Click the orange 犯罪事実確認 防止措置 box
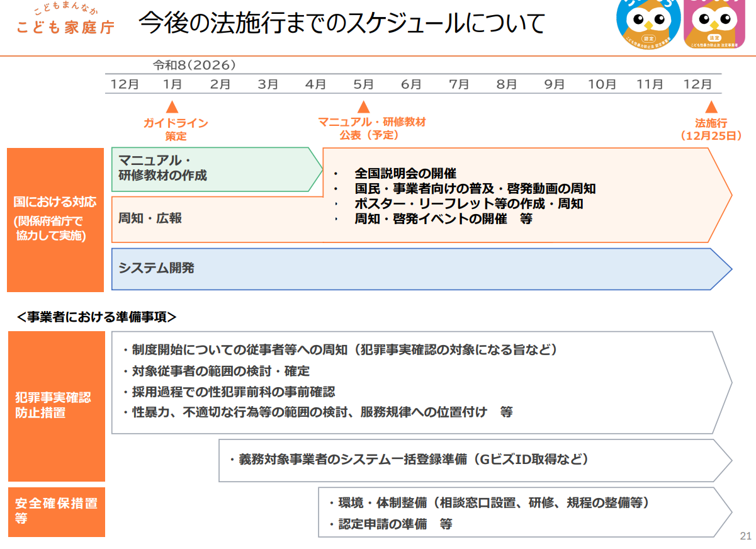This screenshot has width=756, height=549. click(x=55, y=406)
